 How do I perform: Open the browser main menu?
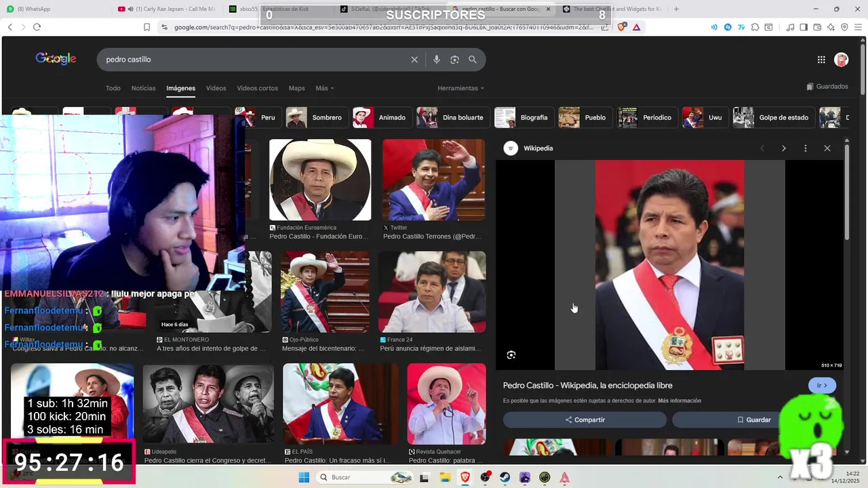[x=858, y=27]
